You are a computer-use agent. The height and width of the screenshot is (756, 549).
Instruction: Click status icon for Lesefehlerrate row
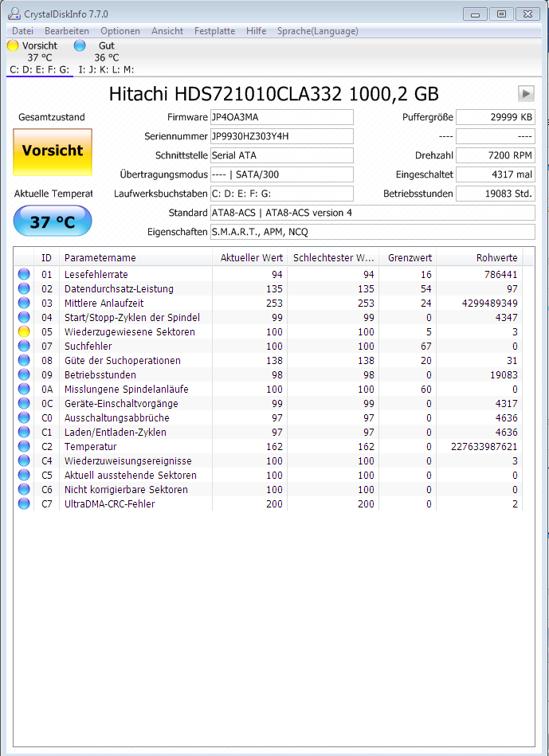point(24,274)
